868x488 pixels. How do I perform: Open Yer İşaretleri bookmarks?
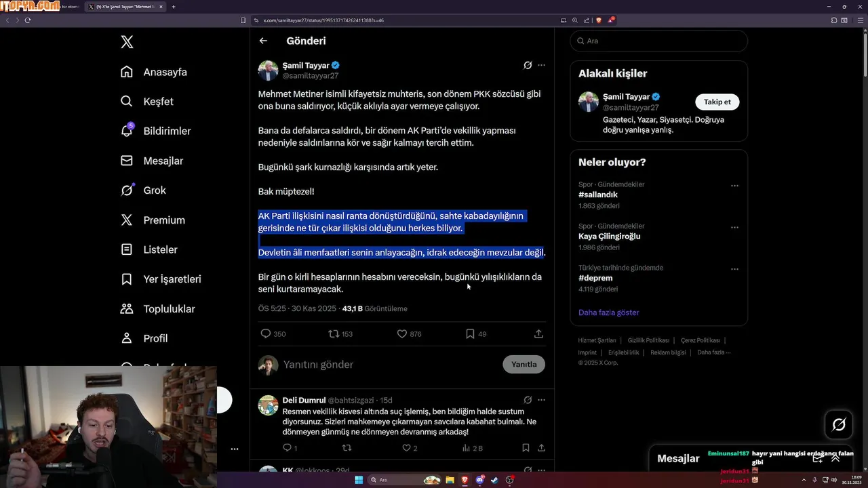pyautogui.click(x=161, y=279)
